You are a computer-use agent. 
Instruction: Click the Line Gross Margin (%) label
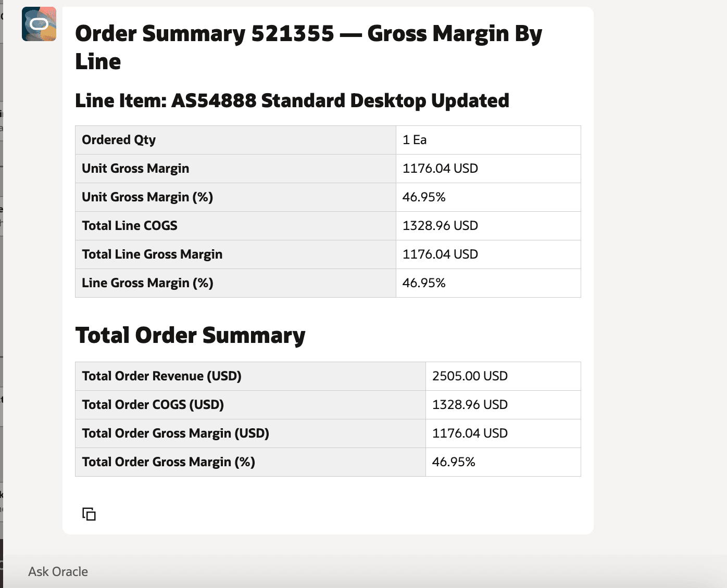[x=147, y=283]
